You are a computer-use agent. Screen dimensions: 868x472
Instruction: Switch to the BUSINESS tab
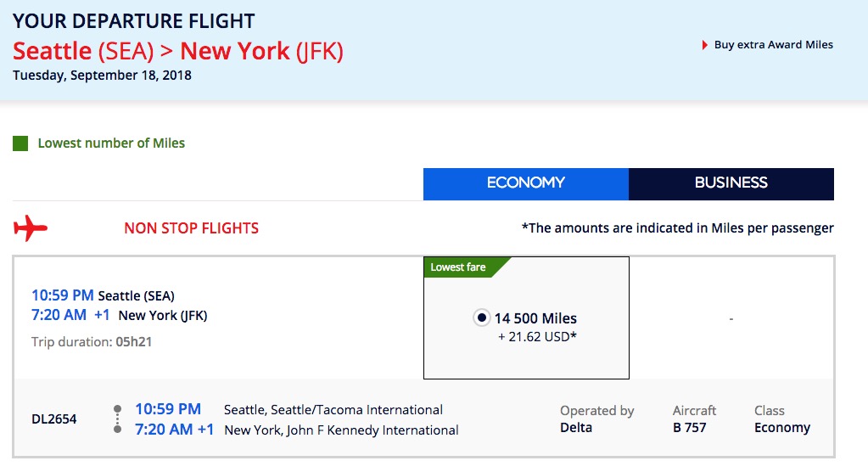click(731, 184)
